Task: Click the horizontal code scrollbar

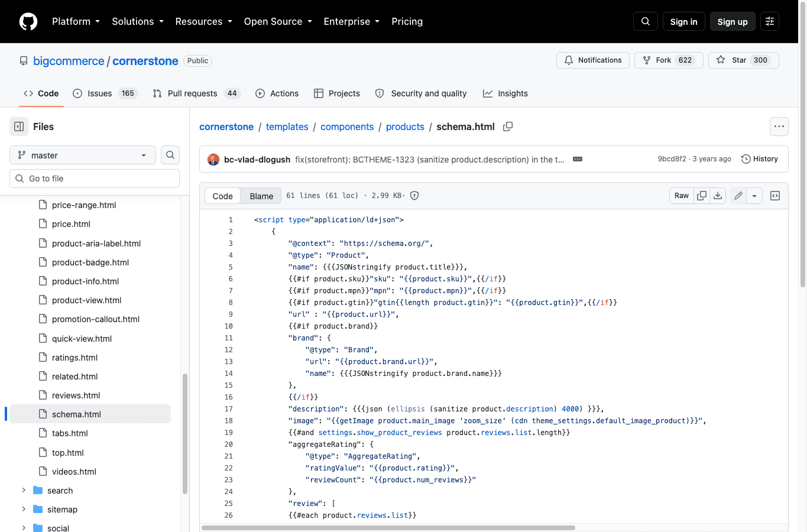Action: pos(388,528)
